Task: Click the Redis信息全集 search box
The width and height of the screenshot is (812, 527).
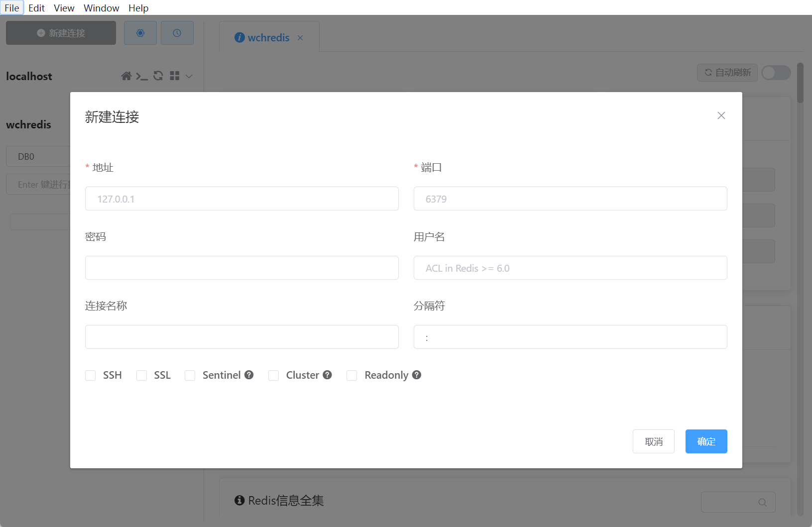Action: pyautogui.click(x=738, y=502)
